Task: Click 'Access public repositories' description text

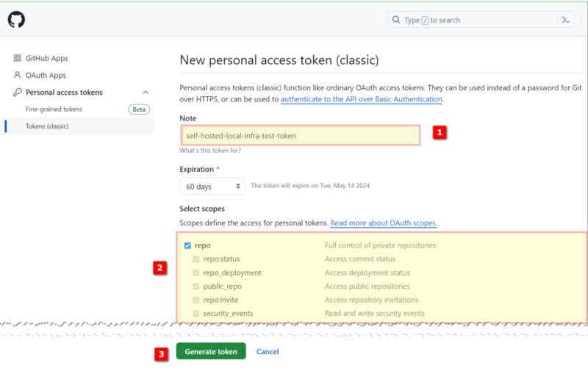Action: point(367,287)
